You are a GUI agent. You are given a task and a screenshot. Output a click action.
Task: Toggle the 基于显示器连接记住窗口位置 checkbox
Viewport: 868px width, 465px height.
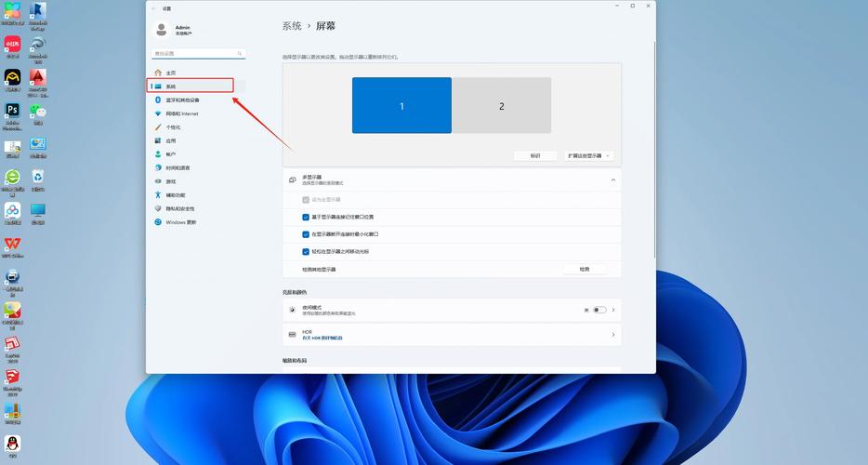[x=306, y=217]
